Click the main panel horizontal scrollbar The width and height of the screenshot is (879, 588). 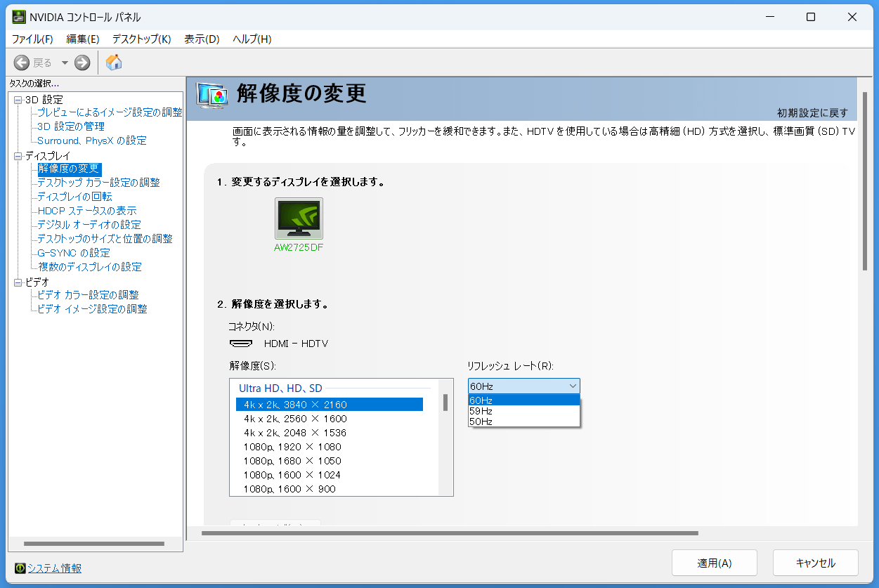click(450, 533)
